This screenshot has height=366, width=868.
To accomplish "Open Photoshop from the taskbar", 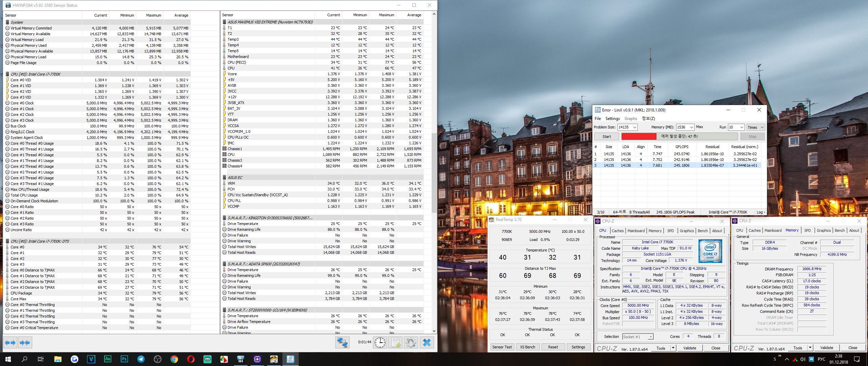I will (x=124, y=359).
